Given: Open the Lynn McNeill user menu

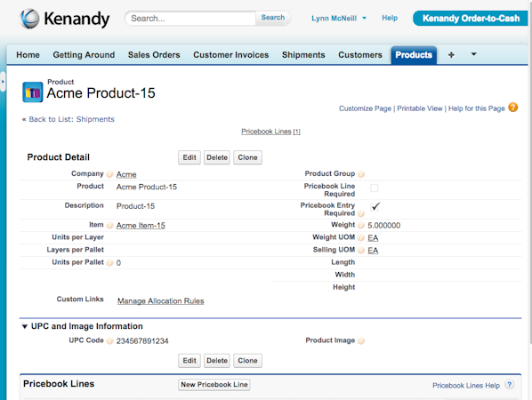Looking at the screenshot, I should tap(339, 19).
